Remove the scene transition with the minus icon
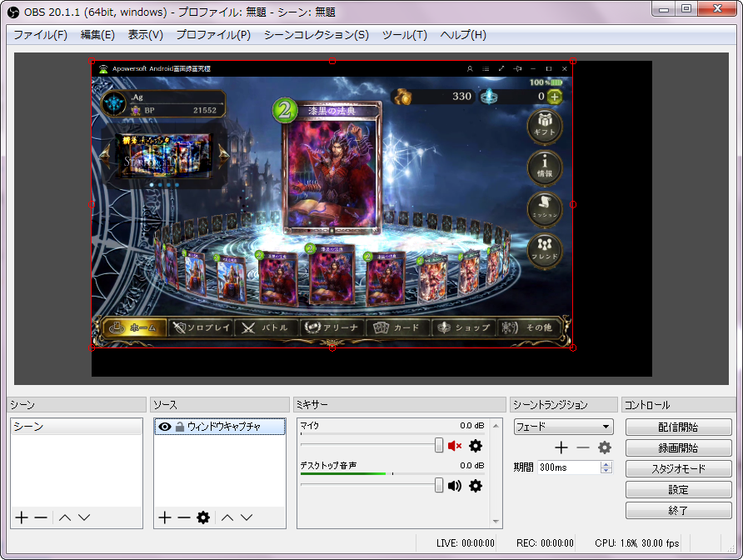The image size is (743, 560). (583, 447)
